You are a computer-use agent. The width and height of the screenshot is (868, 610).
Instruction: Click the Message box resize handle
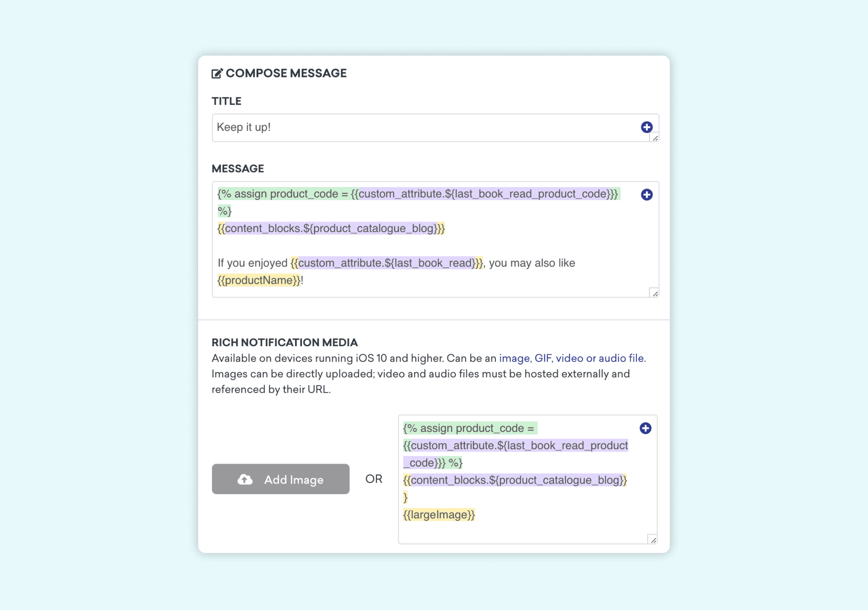point(655,293)
